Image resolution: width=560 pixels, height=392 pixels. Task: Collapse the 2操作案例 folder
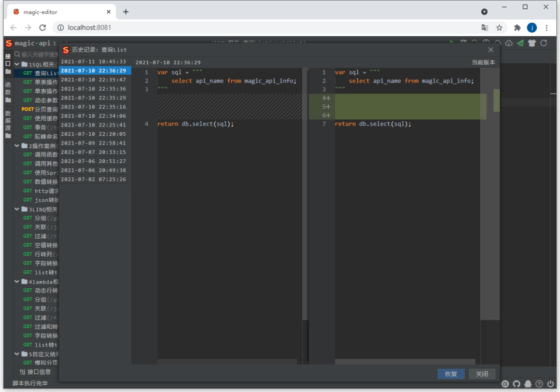coord(16,146)
